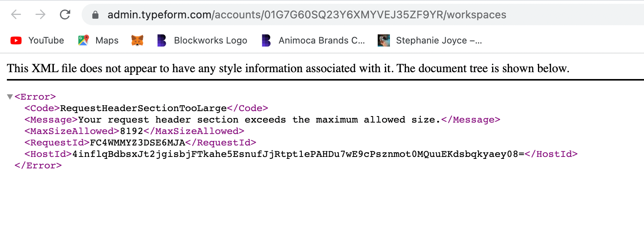This screenshot has height=252, width=644.
Task: Collapse the Error XML node triangle
Action: tap(10, 97)
